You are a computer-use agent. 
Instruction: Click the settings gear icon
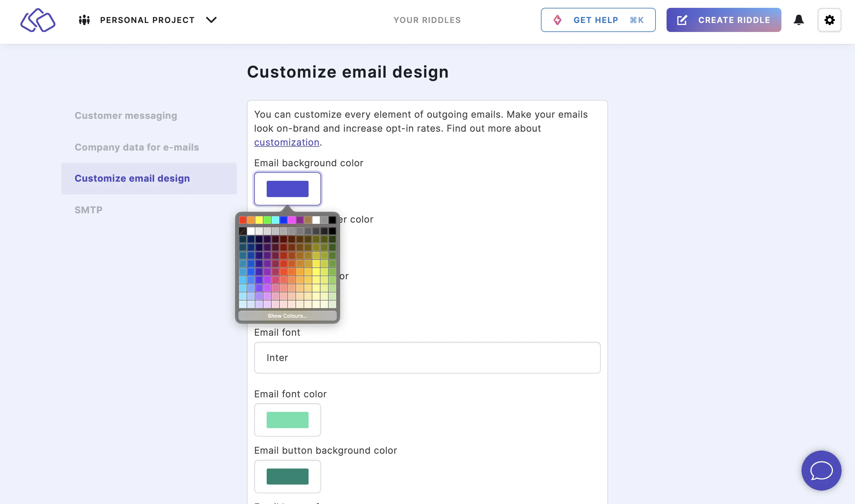point(830,20)
